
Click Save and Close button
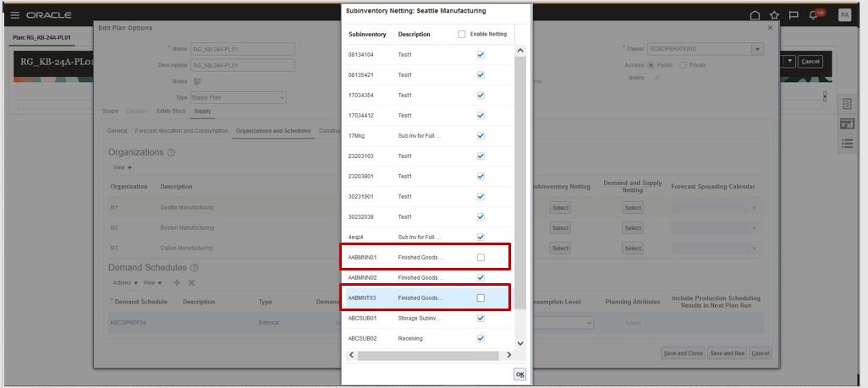683,353
